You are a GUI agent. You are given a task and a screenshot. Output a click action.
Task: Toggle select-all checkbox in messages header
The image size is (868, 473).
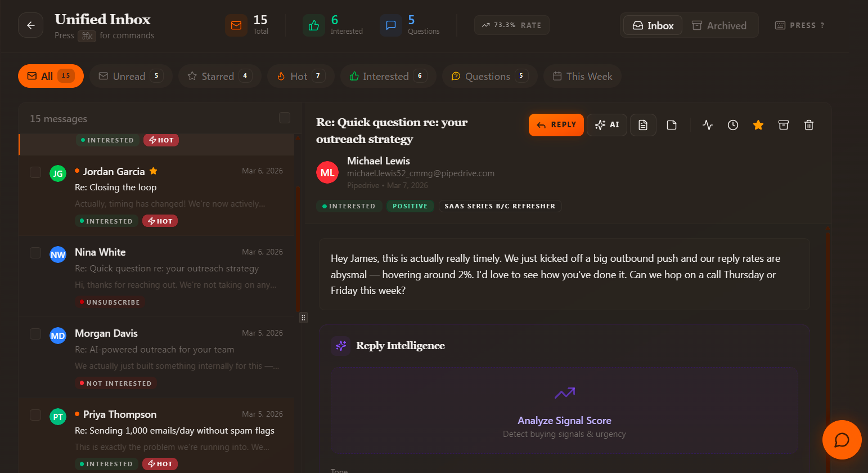point(285,118)
